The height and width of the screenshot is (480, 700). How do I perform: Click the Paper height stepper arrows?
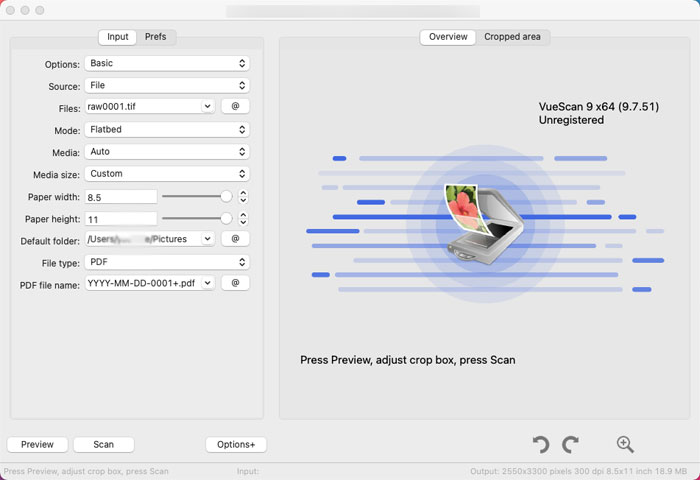click(x=243, y=219)
